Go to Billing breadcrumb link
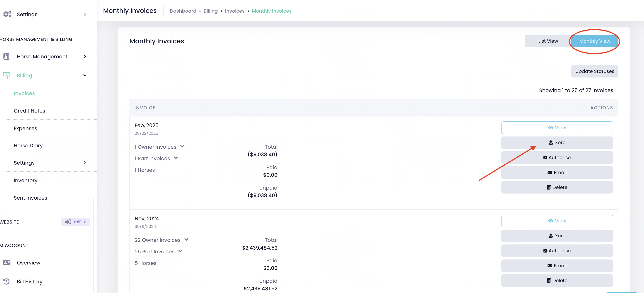Image resolution: width=644 pixels, height=293 pixels. (211, 11)
